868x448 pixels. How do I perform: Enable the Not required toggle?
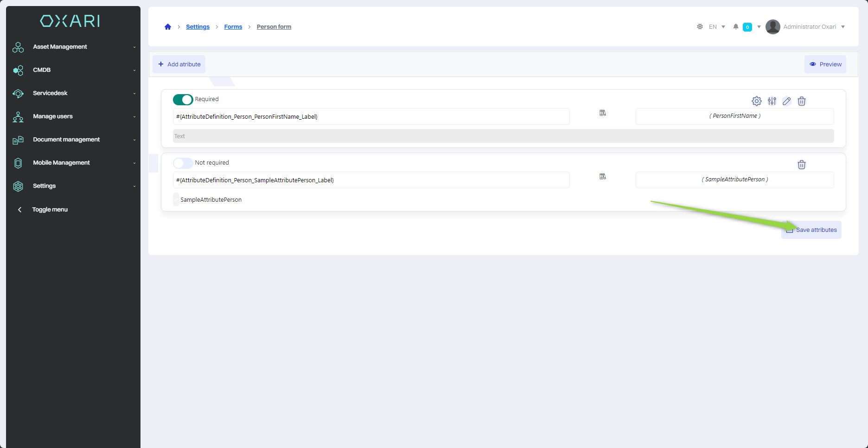click(x=183, y=163)
